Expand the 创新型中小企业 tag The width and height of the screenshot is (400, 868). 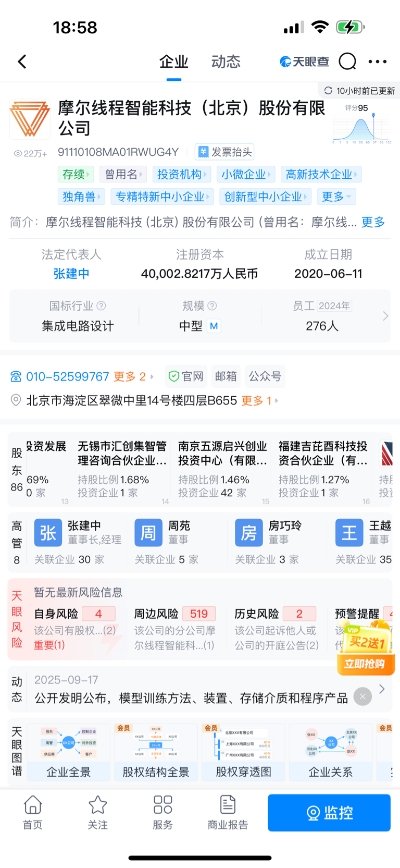tap(265, 197)
